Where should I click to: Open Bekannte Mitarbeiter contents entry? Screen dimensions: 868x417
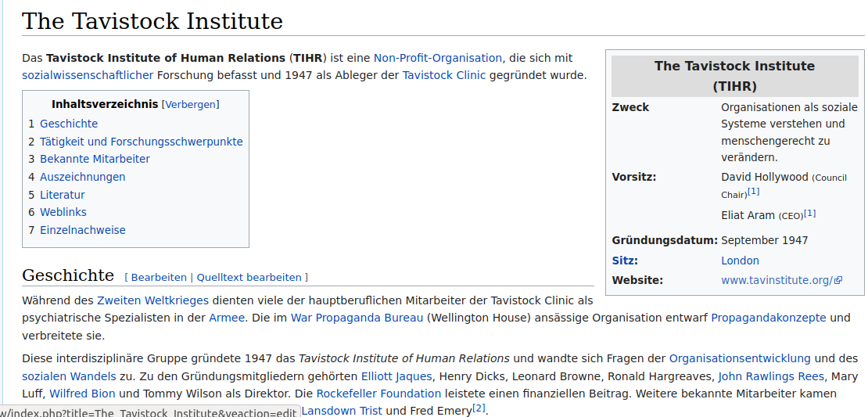95,159
